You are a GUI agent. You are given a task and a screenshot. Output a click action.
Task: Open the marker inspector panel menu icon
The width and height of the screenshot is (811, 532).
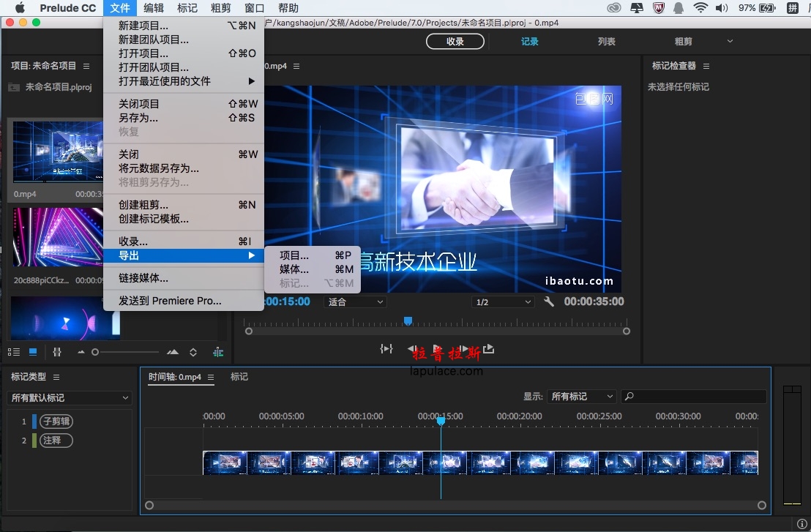(x=706, y=66)
